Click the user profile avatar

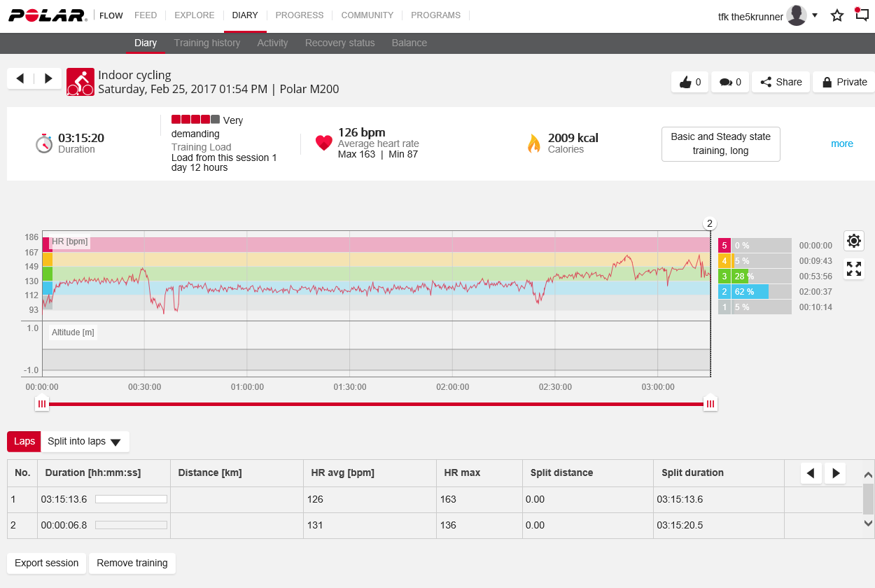(797, 15)
